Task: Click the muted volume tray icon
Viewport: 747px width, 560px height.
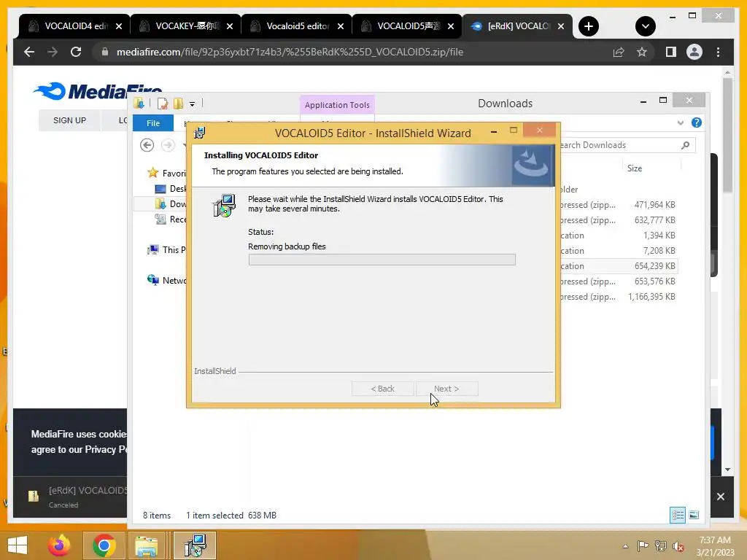Action: (678, 546)
